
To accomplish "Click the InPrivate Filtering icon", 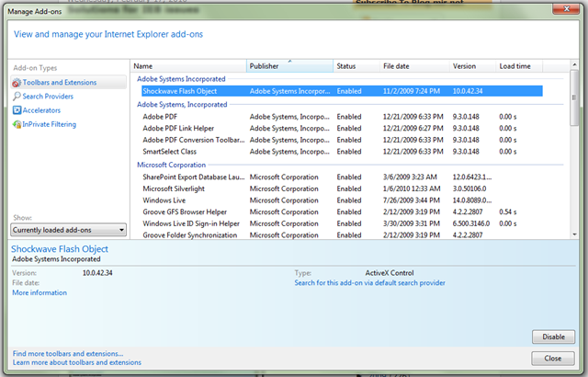I will tap(17, 124).
